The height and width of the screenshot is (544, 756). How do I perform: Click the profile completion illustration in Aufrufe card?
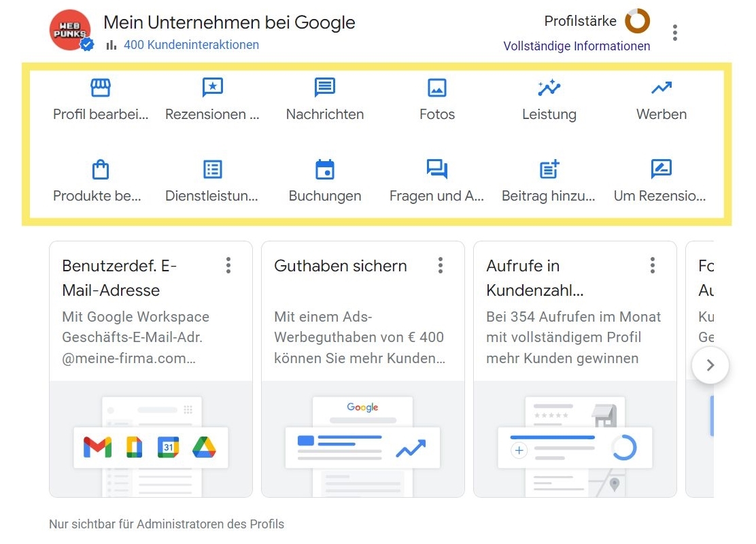pos(574,439)
